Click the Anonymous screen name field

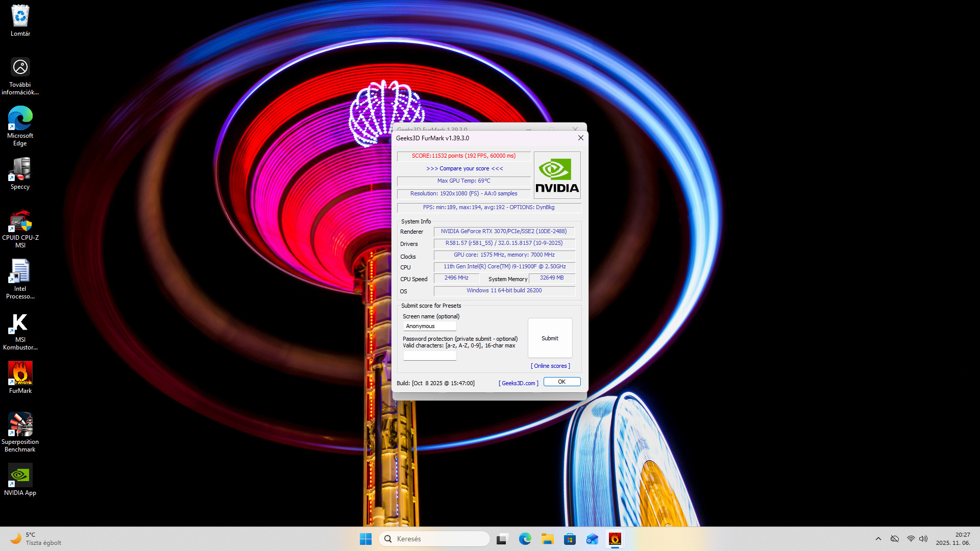tap(429, 326)
